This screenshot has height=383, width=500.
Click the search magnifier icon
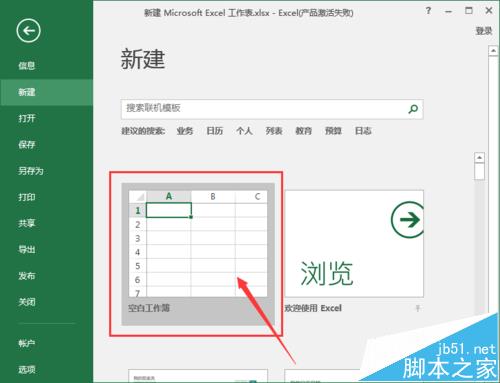click(x=413, y=109)
